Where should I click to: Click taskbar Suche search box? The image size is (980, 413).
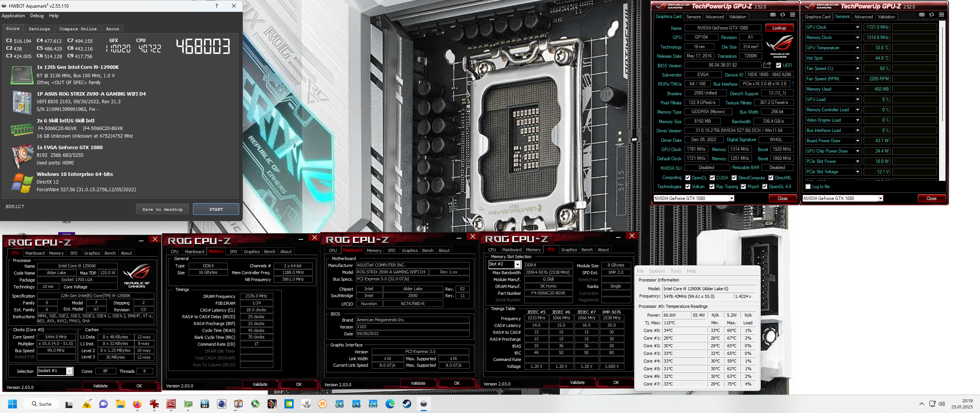click(x=42, y=404)
